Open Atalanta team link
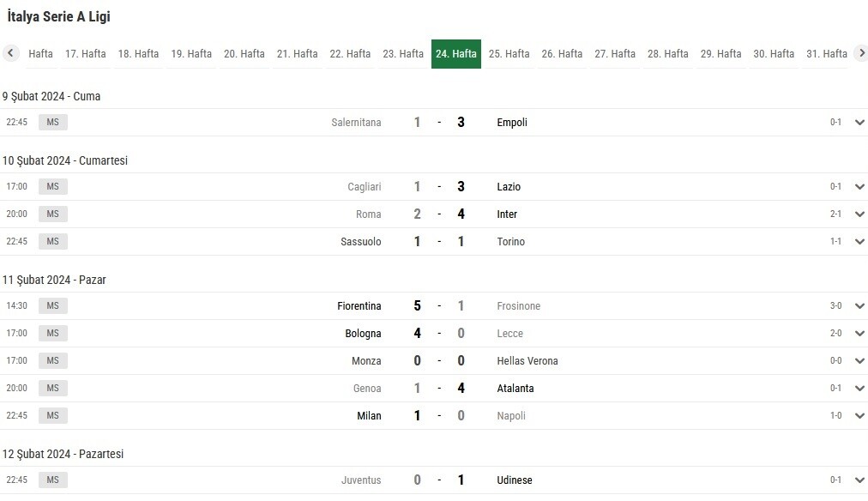Screen dimensions: 868x501 click(x=515, y=388)
